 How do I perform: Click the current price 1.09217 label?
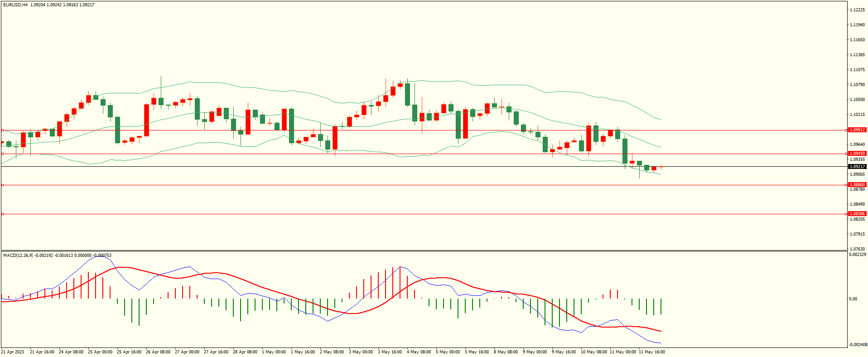pyautogui.click(x=857, y=167)
